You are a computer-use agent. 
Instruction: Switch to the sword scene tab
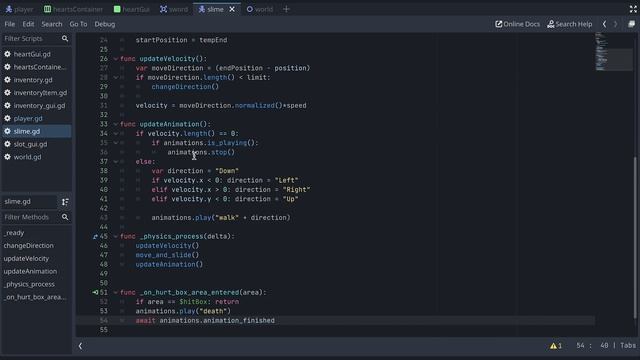(174, 9)
